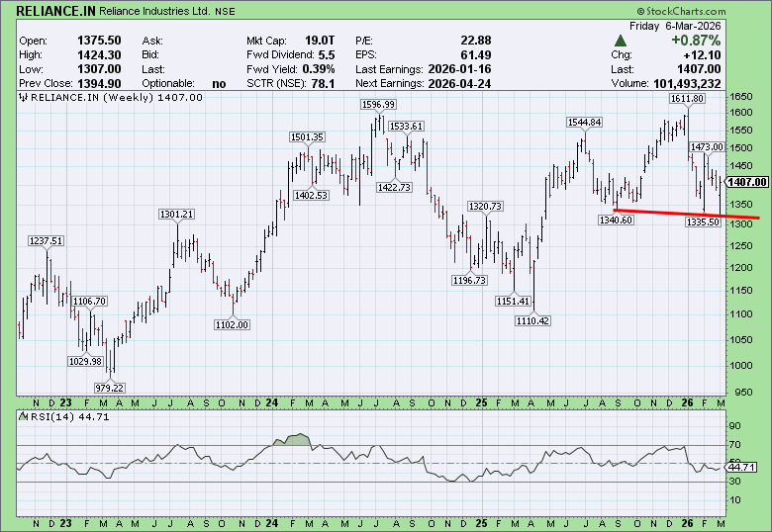772x532 pixels.
Task: Click the Optionable value no
Action: (x=219, y=84)
